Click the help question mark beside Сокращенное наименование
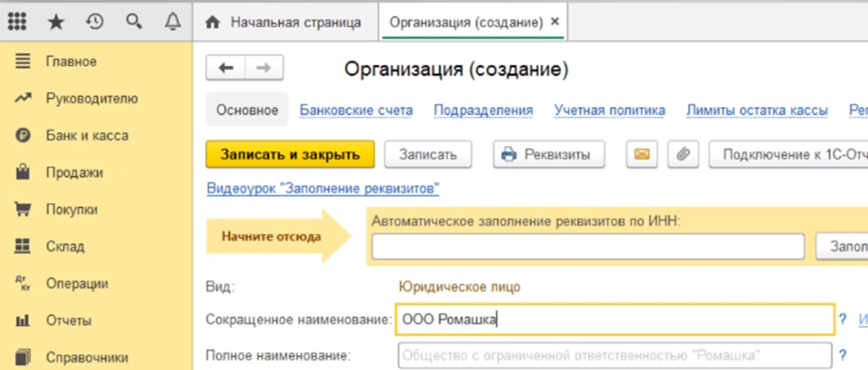 (842, 319)
